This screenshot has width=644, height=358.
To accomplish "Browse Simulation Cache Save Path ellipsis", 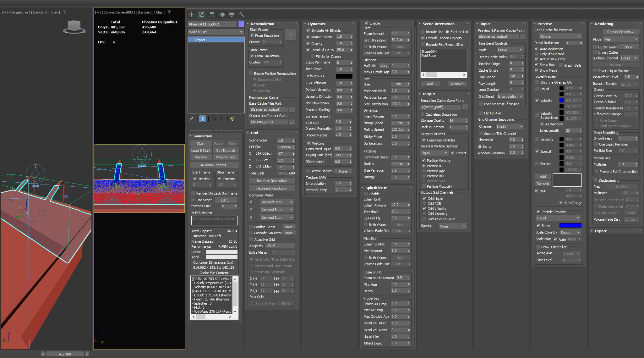I will click(x=465, y=107).
